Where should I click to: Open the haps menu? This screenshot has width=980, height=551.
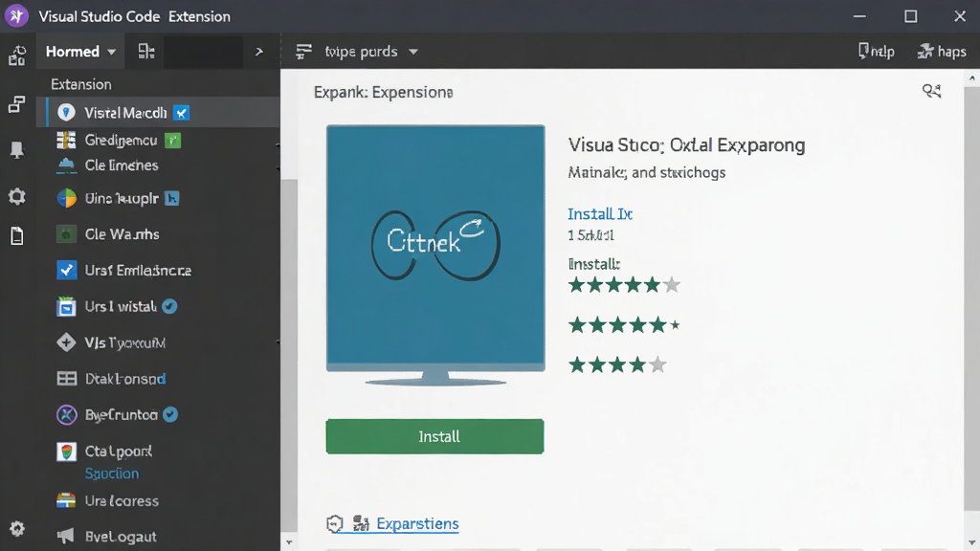click(942, 52)
